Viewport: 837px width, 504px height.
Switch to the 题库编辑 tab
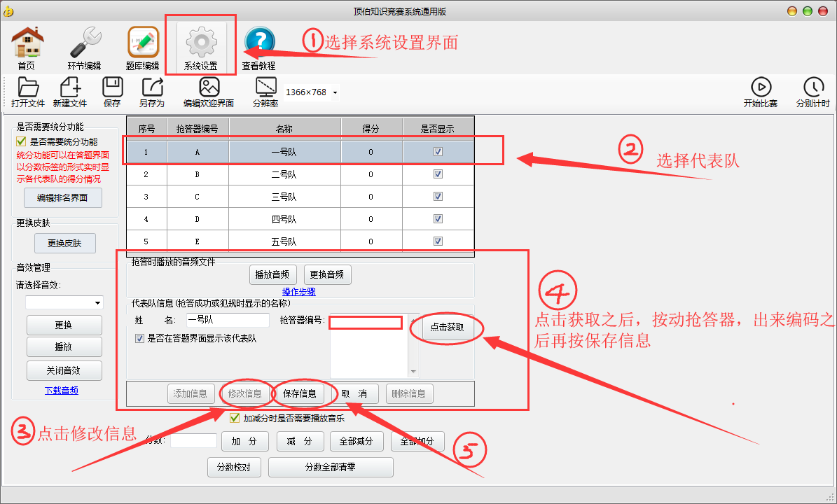pos(142,45)
